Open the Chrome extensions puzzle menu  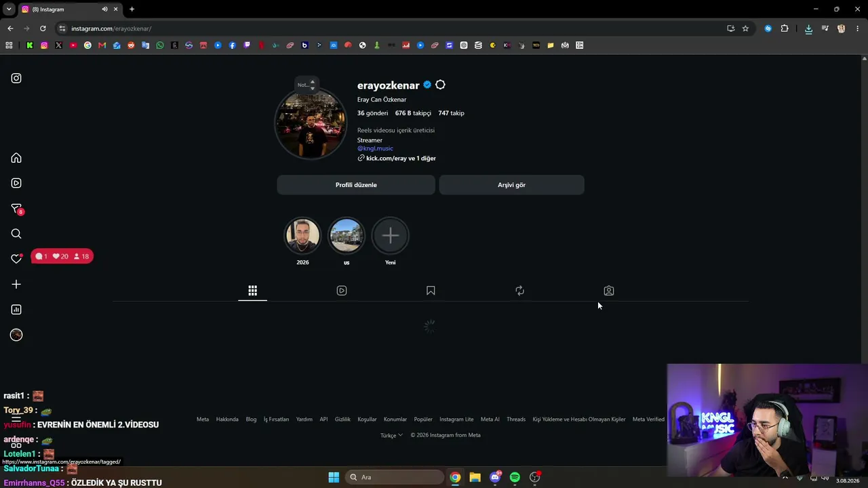tap(785, 28)
